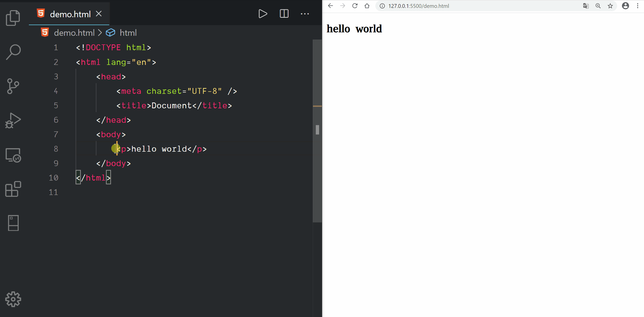Click the browser Home button

coord(367,6)
